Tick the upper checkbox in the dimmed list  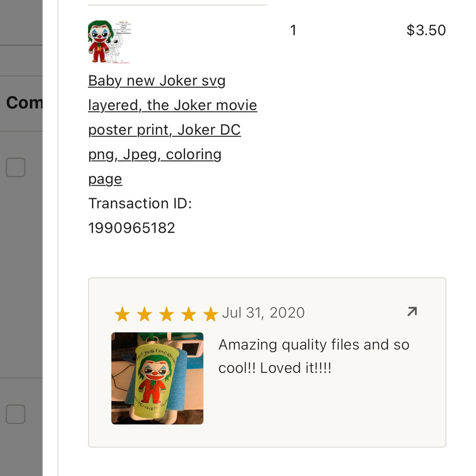(15, 168)
